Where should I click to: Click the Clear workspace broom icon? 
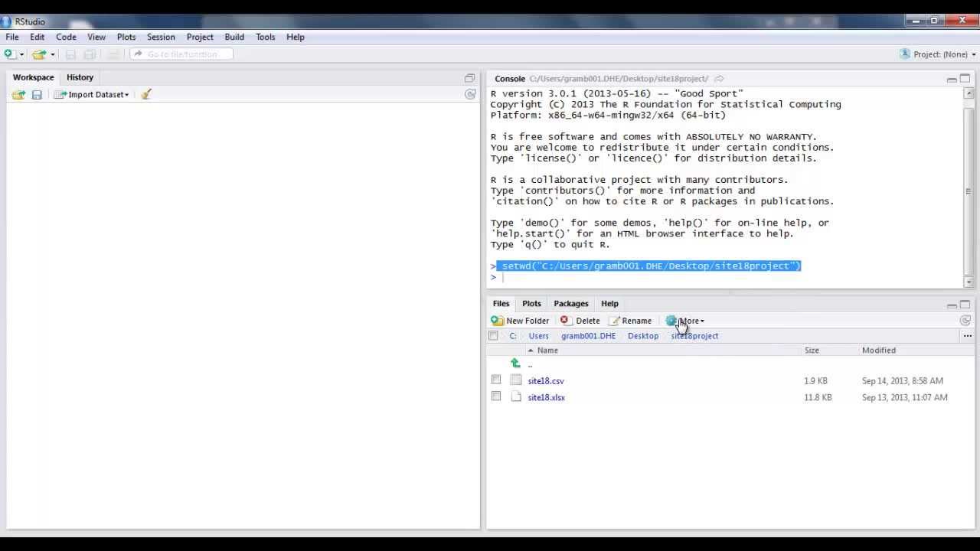pyautogui.click(x=146, y=94)
